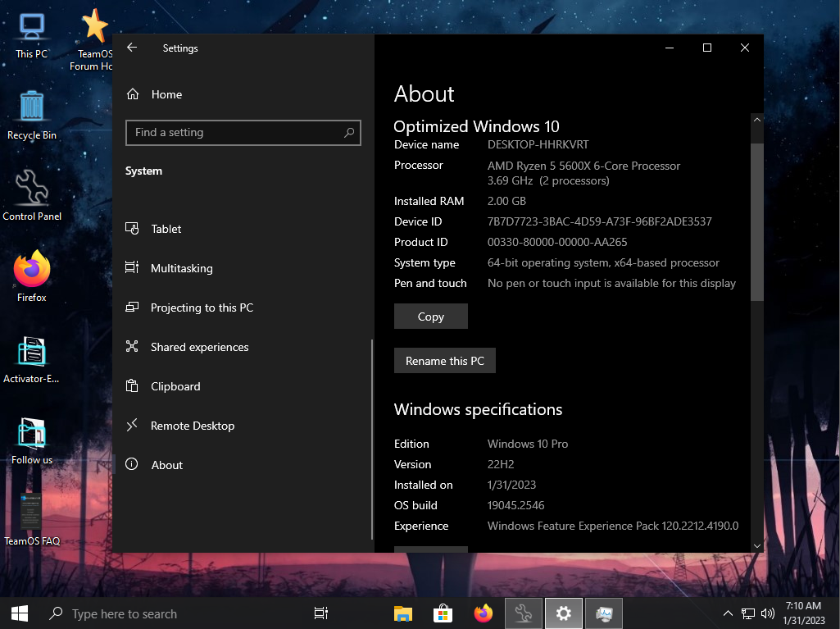Select the Recycle Bin desktop icon
This screenshot has width=840, height=629.
coord(32,116)
